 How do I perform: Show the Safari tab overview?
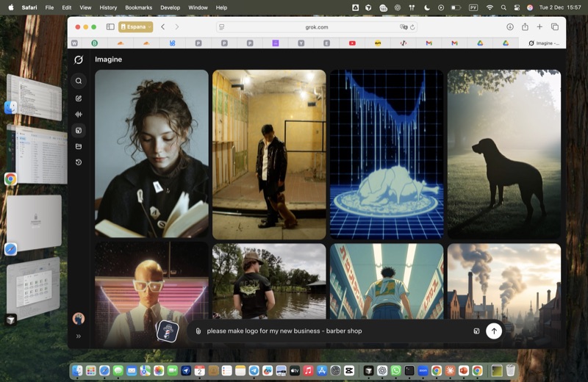[x=555, y=26]
